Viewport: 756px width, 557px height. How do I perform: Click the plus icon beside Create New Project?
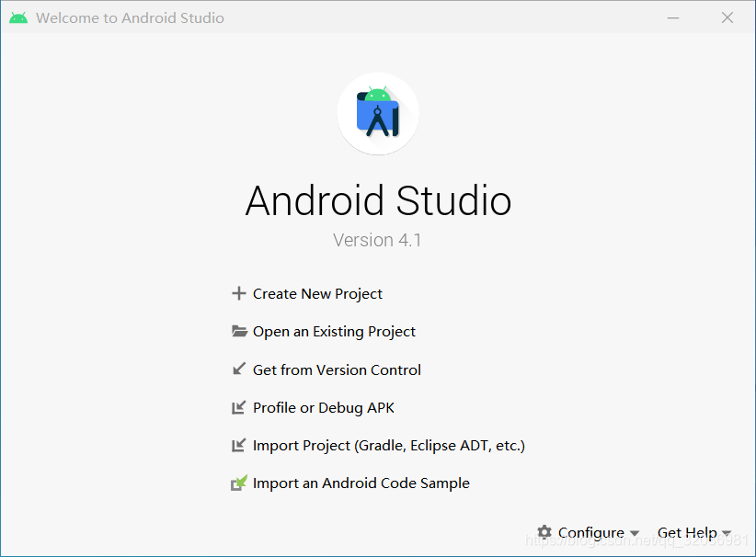[238, 293]
